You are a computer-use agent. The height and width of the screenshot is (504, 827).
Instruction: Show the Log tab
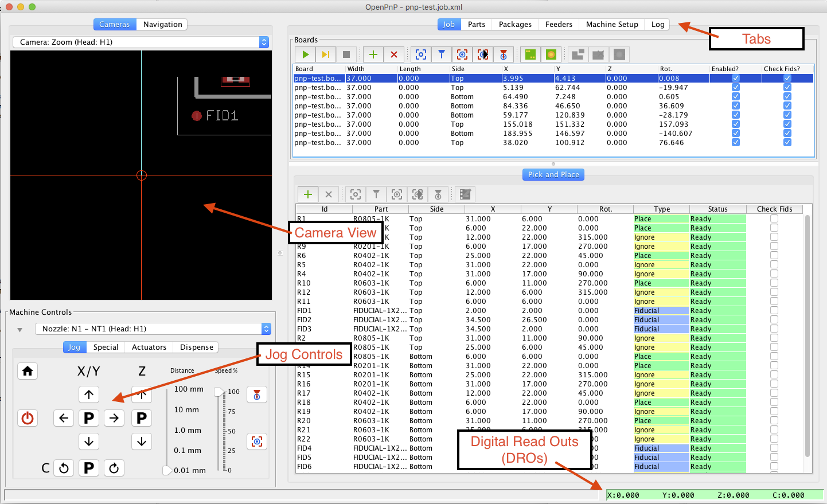click(658, 25)
